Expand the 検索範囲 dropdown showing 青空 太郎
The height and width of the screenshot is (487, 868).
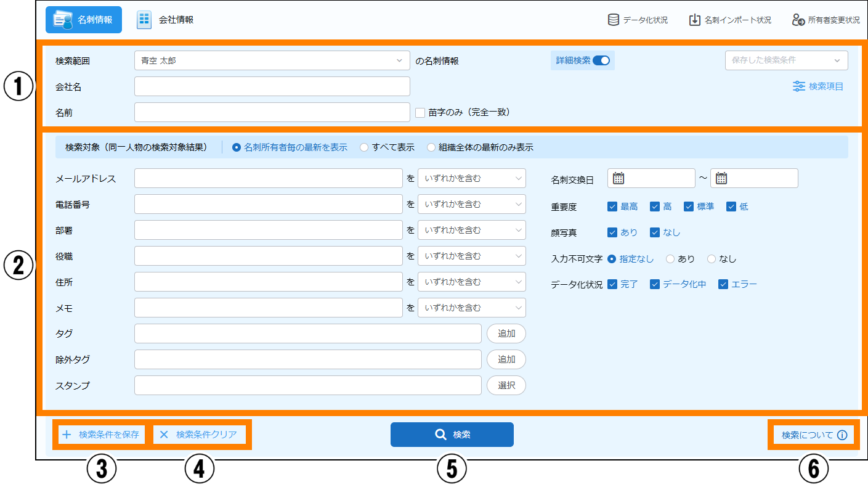(x=272, y=60)
